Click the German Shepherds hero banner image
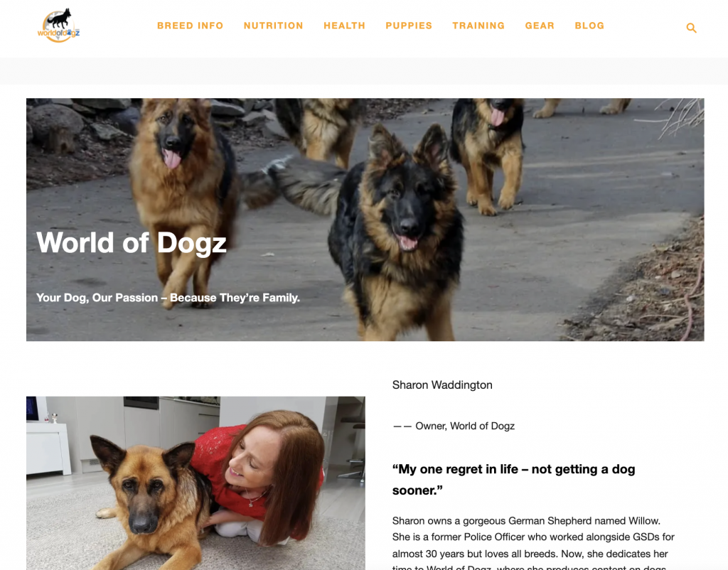The height and width of the screenshot is (570, 728). tap(365, 220)
